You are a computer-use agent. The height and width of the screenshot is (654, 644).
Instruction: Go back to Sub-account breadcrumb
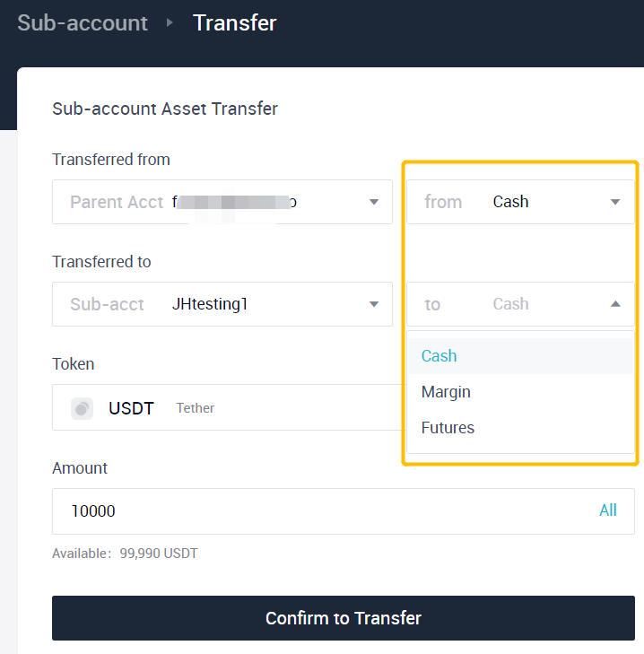point(83,23)
